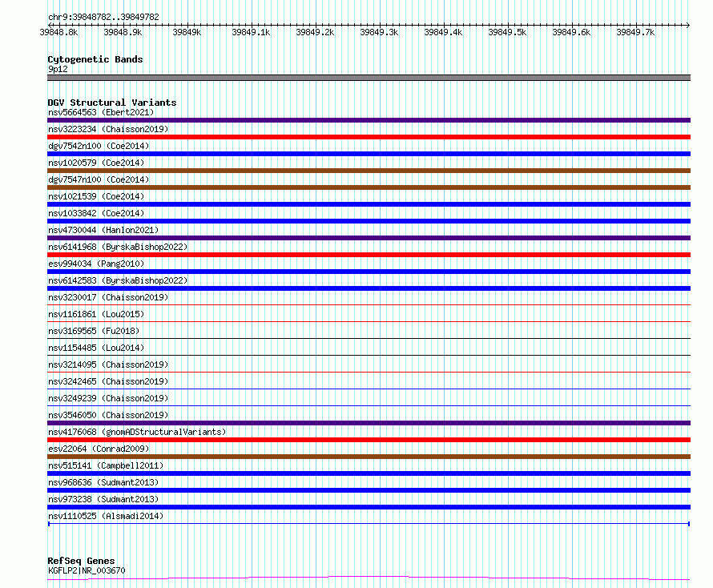Click the chr9:39848782..39849782 coordinates label

103,17
